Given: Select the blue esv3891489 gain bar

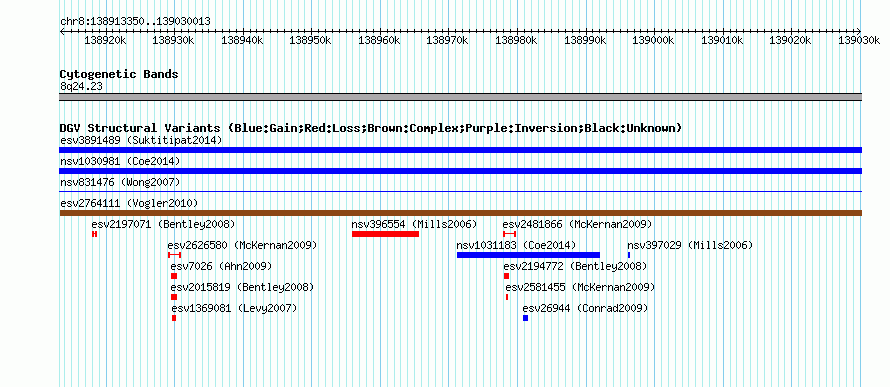Looking at the screenshot, I should (460, 150).
